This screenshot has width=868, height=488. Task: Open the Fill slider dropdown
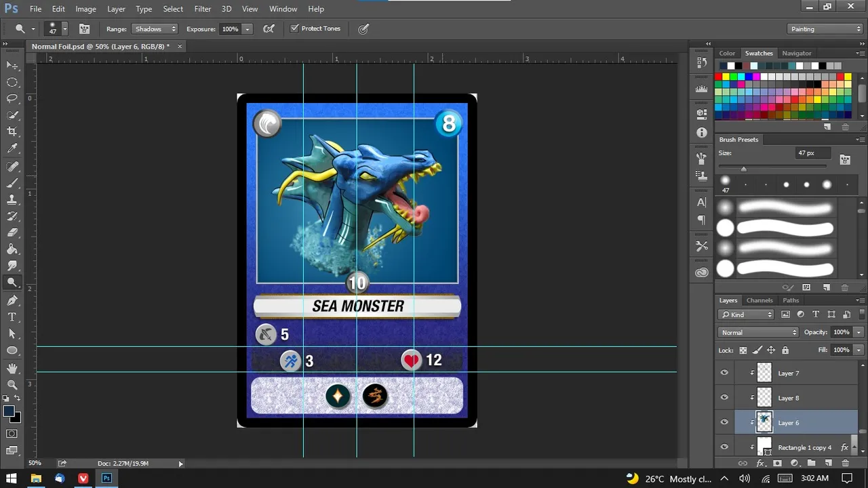click(860, 350)
